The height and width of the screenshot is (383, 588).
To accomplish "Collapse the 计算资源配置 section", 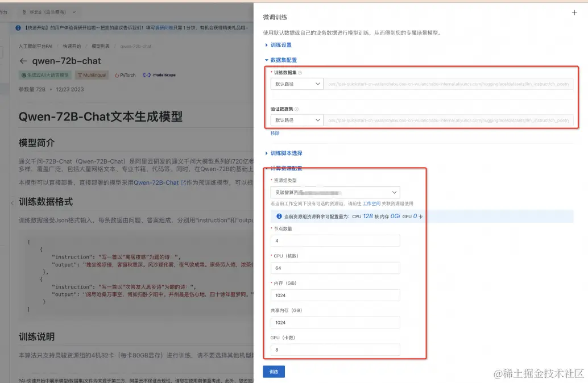I will click(x=284, y=168).
